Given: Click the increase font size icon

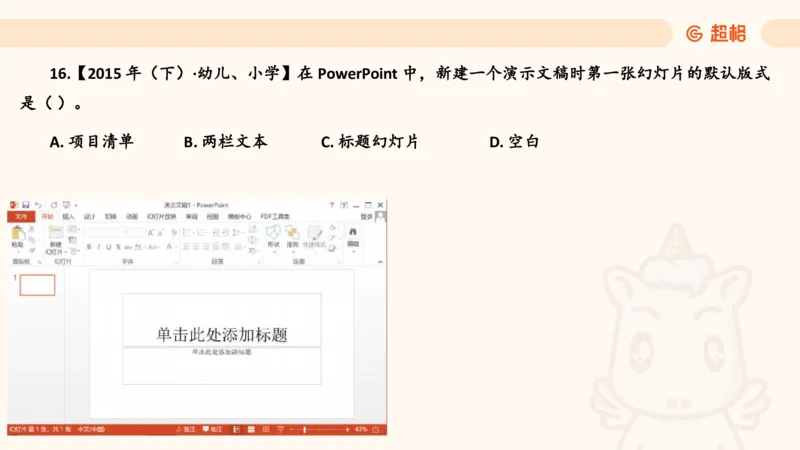Looking at the screenshot, I should (151, 233).
